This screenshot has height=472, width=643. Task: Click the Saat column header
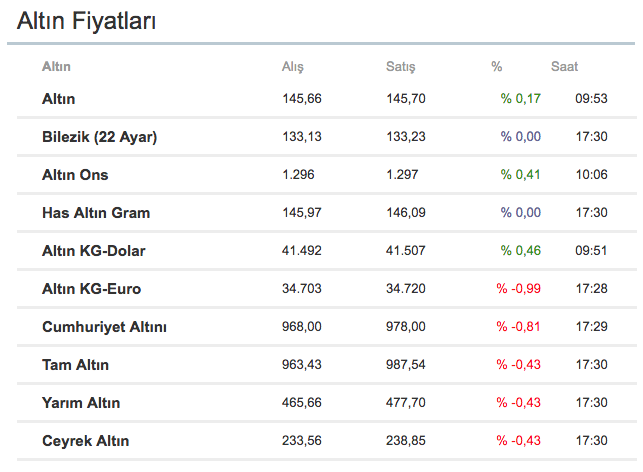pyautogui.click(x=564, y=66)
